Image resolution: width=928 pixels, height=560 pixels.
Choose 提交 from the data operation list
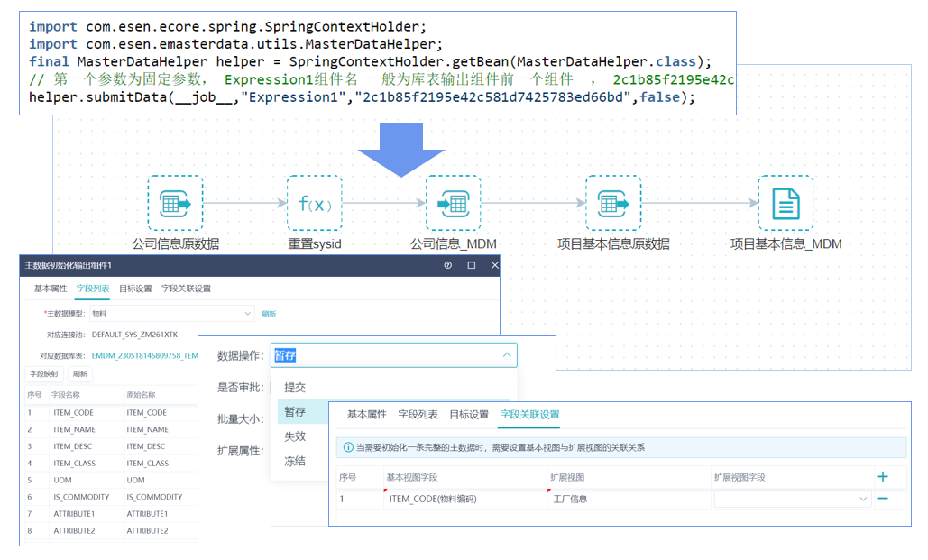coord(295,388)
